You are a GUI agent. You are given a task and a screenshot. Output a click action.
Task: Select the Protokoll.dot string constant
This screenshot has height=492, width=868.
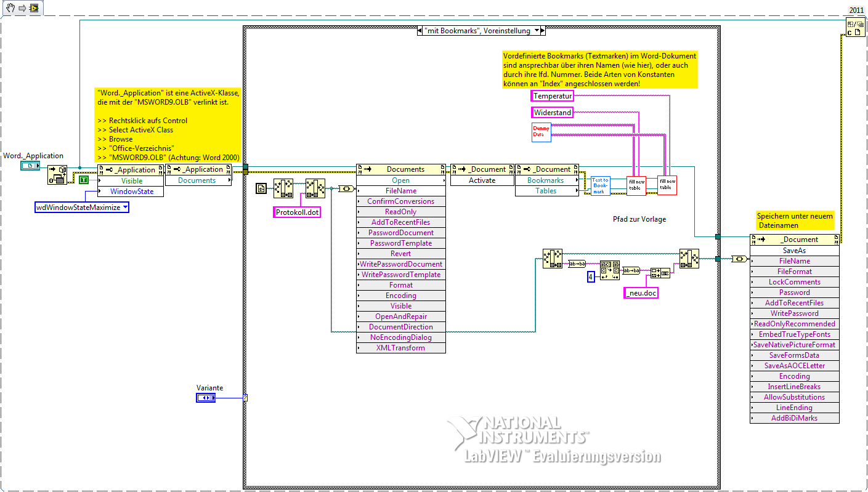click(298, 212)
